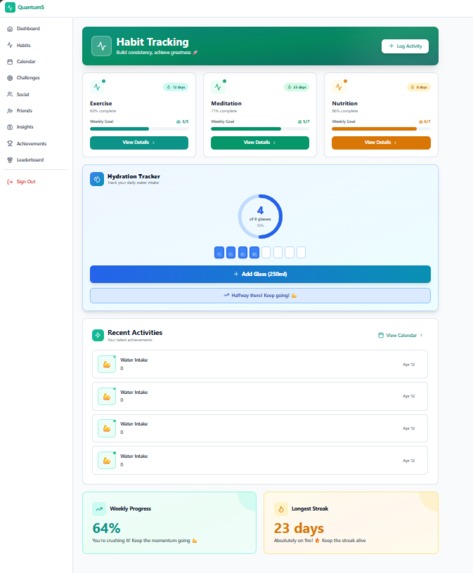Screen dimensions: 473x573
Task: Click fourth Water Intake activity icon
Action: coord(107,460)
